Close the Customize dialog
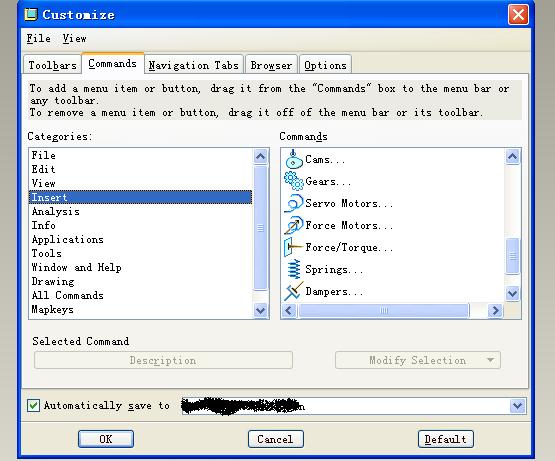The width and height of the screenshot is (555, 461). click(x=518, y=15)
